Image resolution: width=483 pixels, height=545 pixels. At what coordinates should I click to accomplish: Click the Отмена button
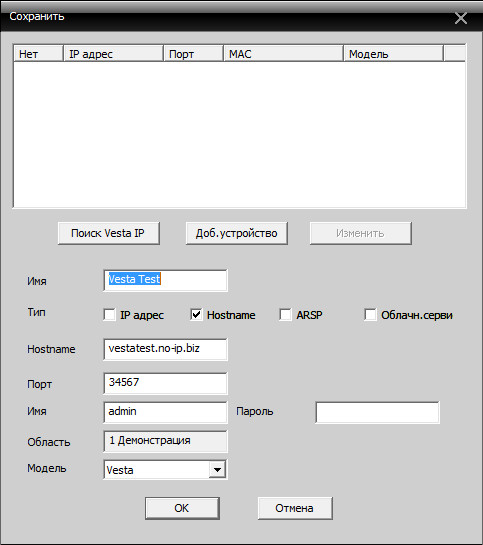[x=295, y=508]
